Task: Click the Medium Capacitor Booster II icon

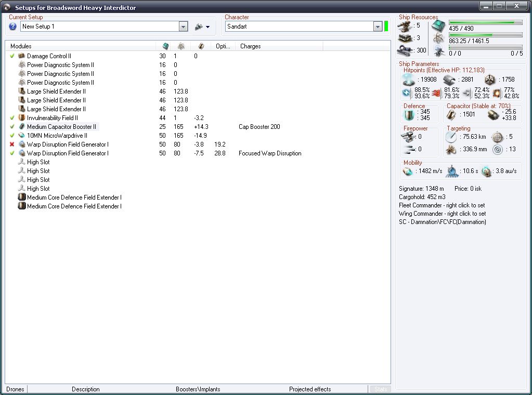Action: click(x=22, y=126)
